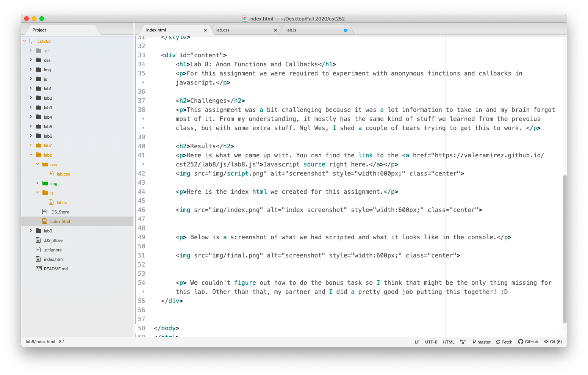The height and width of the screenshot is (375, 588).
Task: Click the README.md file icon
Action: point(39,268)
